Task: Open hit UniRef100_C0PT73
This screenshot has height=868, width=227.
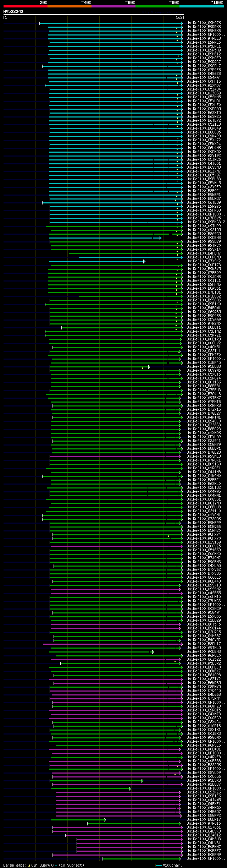Action: pyautogui.click(x=204, y=265)
